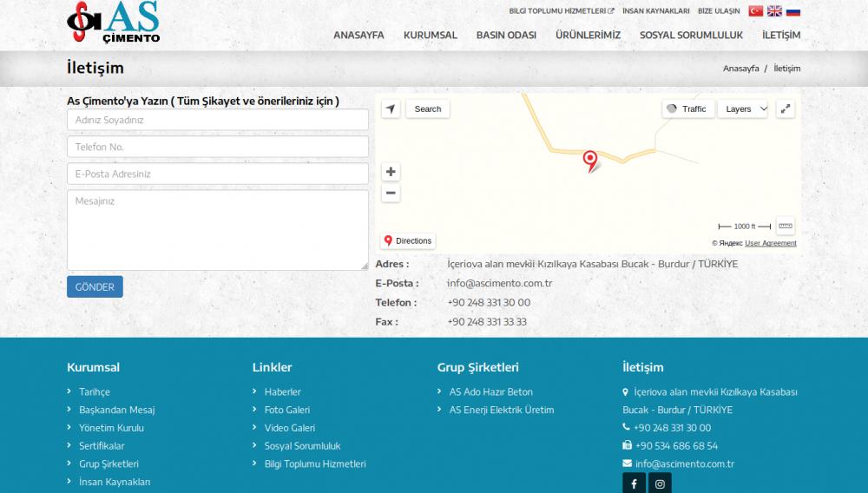The image size is (868, 493).
Task: Open BİZE ULAŞIN top link
Action: point(719,11)
